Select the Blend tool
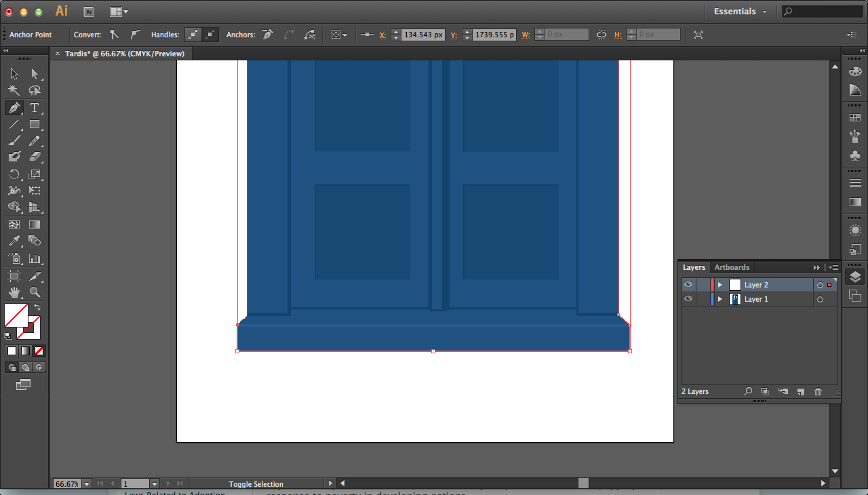The height and width of the screenshot is (495, 868). point(35,241)
